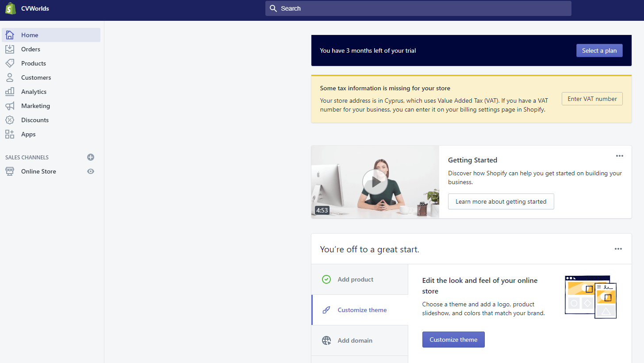Click the Marketing megaphone icon
Viewport: 644px width, 363px height.
click(x=10, y=106)
